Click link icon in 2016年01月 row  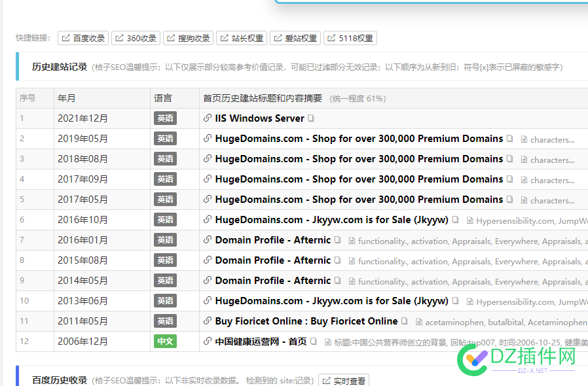[208, 239]
